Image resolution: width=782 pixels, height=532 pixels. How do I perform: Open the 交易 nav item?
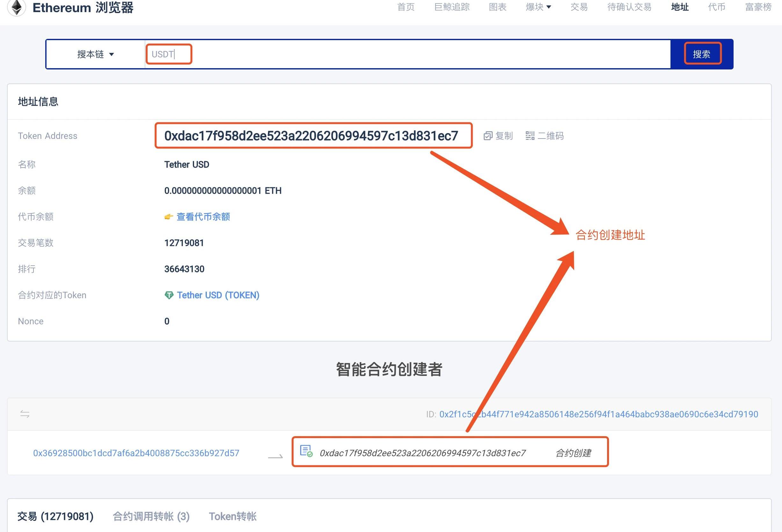tap(579, 7)
